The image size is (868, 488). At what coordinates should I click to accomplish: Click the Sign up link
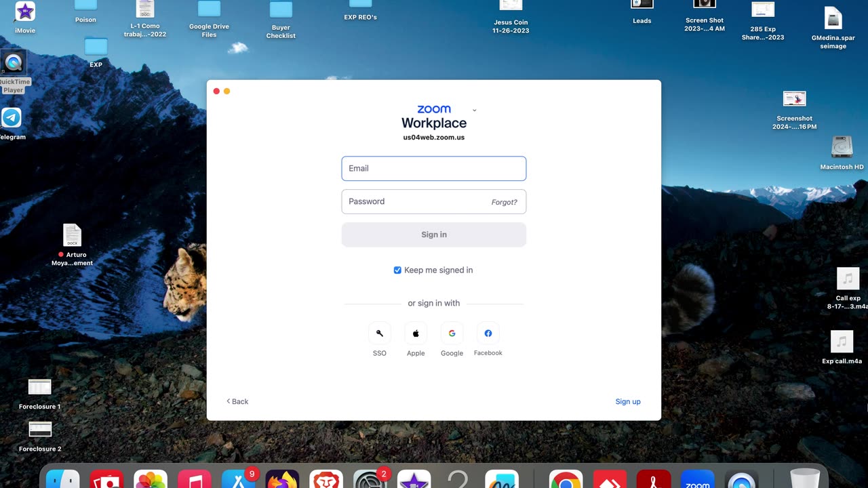click(628, 401)
